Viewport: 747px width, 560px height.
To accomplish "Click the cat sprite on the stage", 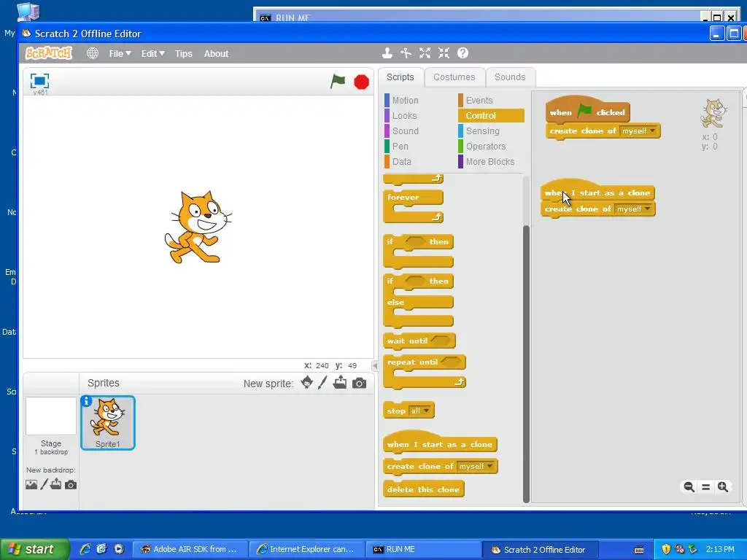I will pyautogui.click(x=198, y=227).
